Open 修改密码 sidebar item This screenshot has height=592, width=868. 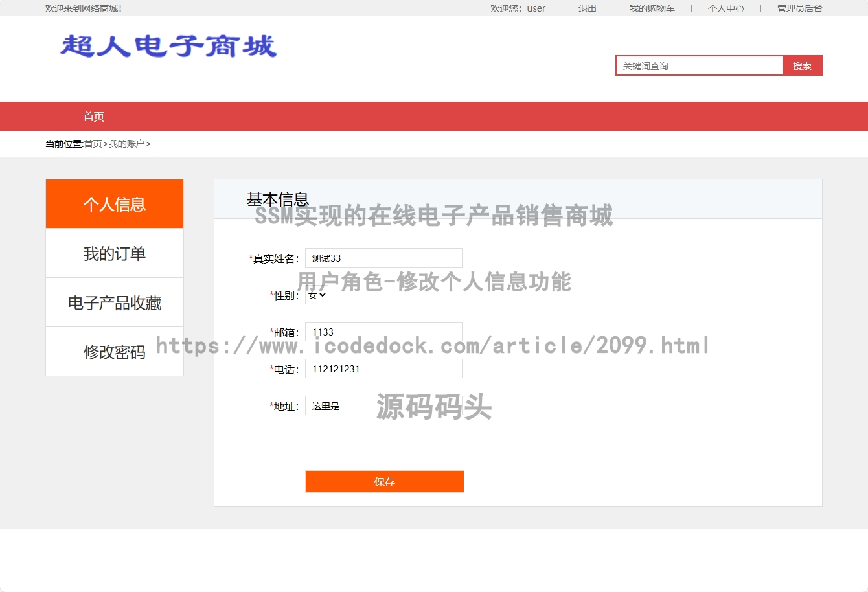pyautogui.click(x=115, y=352)
